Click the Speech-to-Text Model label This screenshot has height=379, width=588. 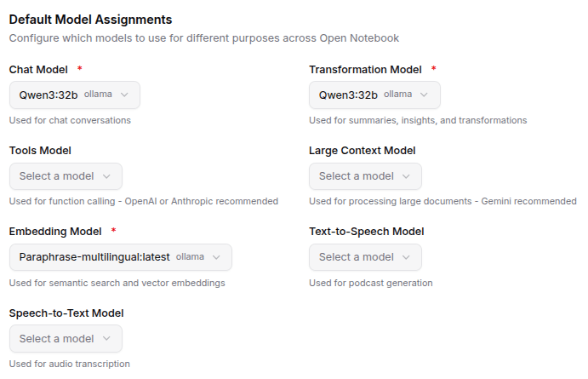tap(66, 313)
